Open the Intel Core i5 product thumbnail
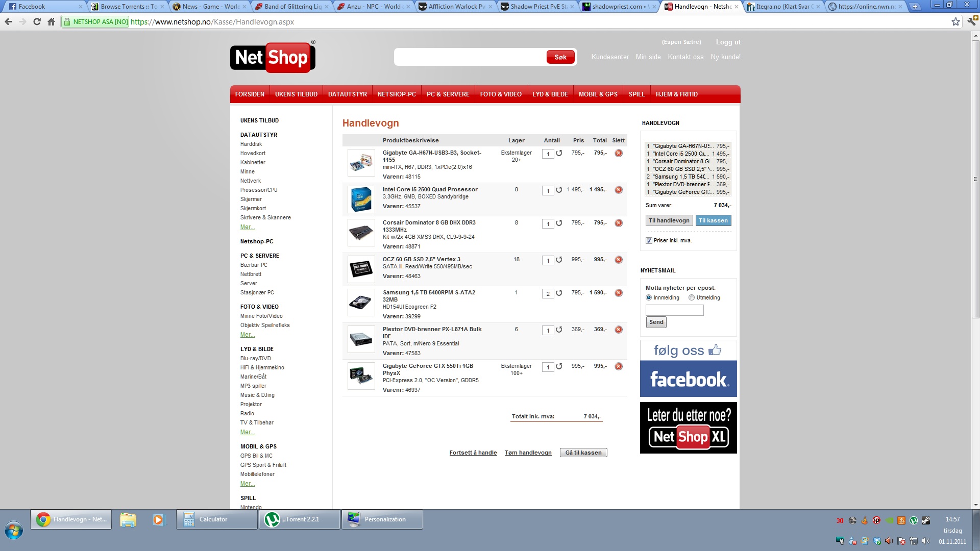 click(x=361, y=199)
